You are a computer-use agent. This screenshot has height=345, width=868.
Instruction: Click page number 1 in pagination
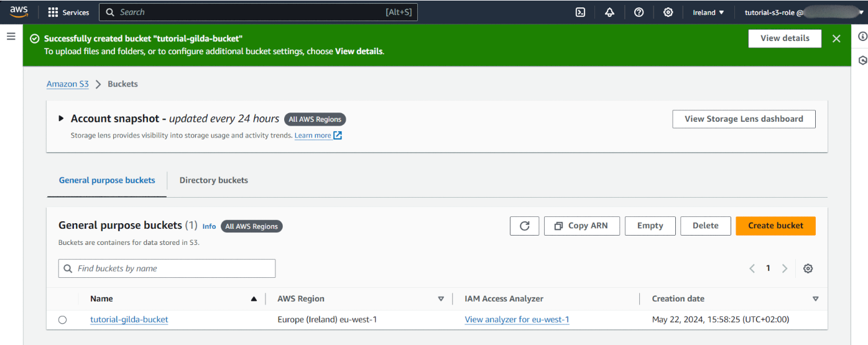(x=768, y=269)
